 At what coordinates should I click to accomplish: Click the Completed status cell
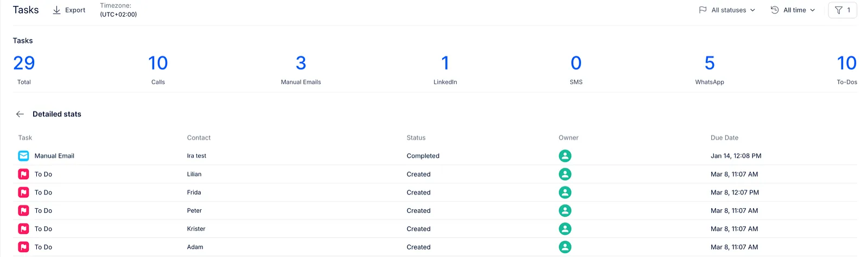tap(423, 156)
